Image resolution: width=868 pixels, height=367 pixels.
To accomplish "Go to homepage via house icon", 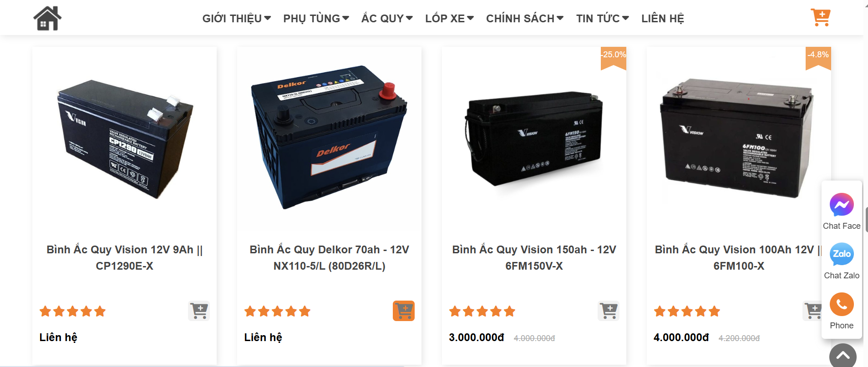I will click(x=47, y=18).
